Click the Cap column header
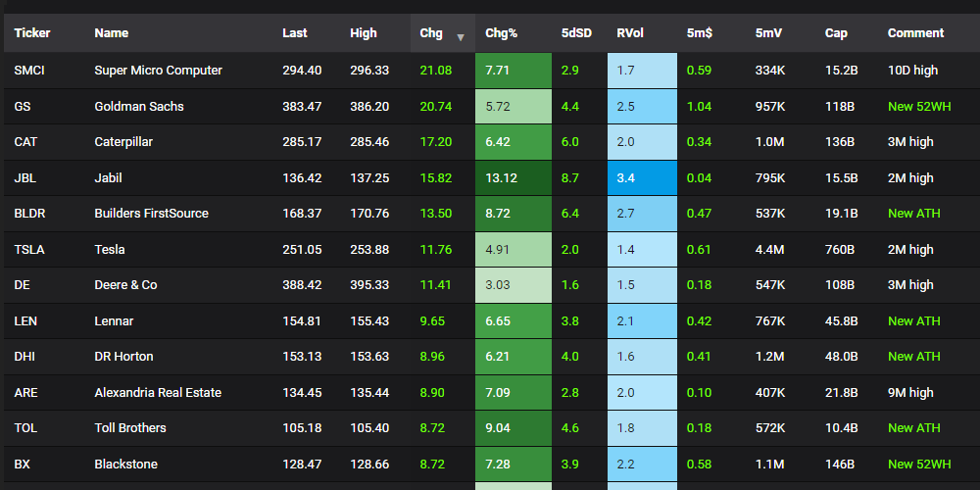 [836, 33]
